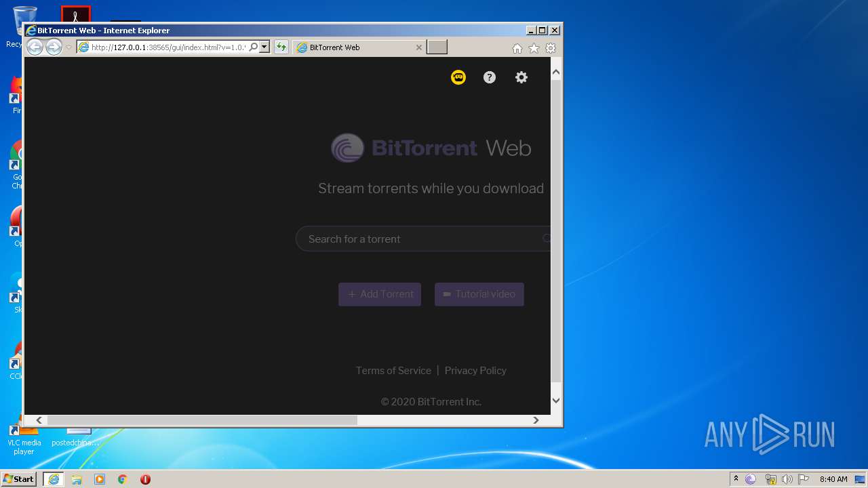Click the BitTorrent Web logo
This screenshot has width=868, height=488.
[x=431, y=148]
